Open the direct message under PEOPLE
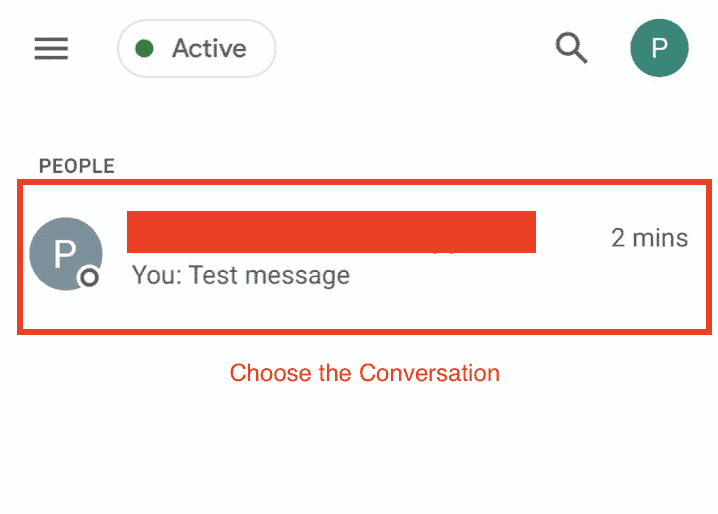Screen dimensions: 718x514 [x=364, y=257]
